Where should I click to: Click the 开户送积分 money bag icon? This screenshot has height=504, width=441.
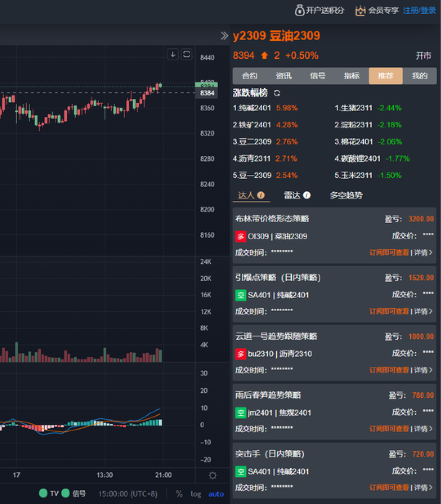299,10
